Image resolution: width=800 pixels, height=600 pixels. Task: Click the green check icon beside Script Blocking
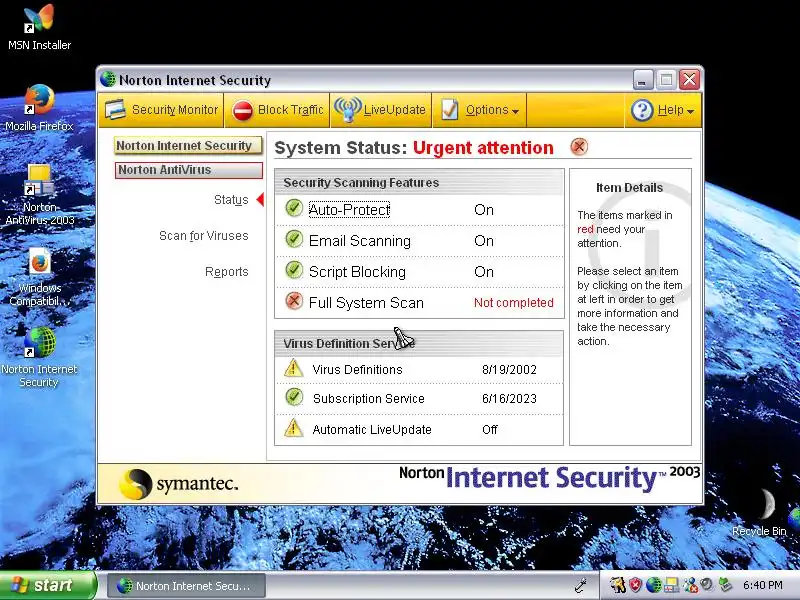[x=294, y=270]
